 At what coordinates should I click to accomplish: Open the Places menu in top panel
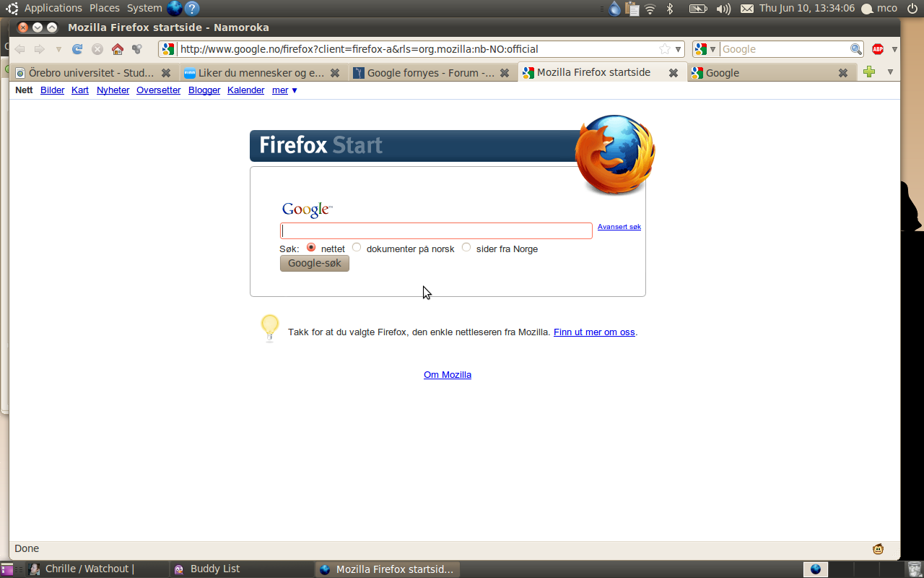(x=105, y=8)
